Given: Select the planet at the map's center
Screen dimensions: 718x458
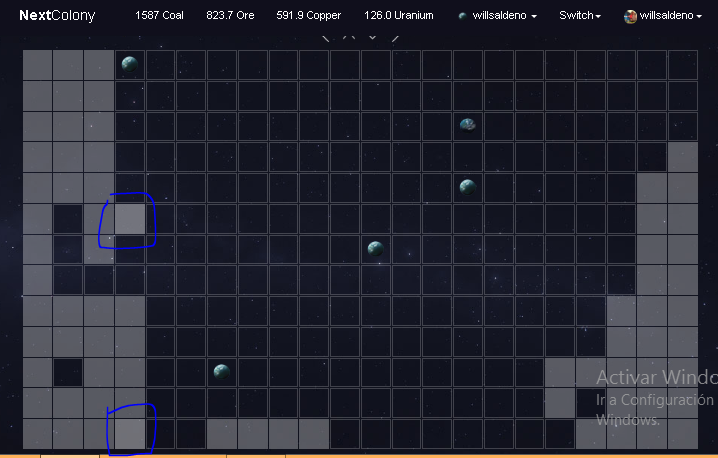Looking at the screenshot, I should click(x=375, y=248).
